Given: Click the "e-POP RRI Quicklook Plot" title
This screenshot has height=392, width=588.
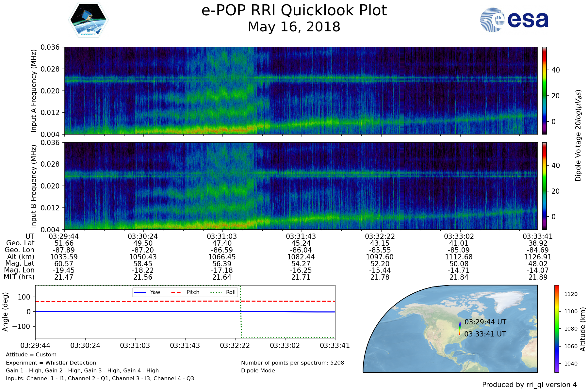Looking at the screenshot, I should click(x=294, y=10).
